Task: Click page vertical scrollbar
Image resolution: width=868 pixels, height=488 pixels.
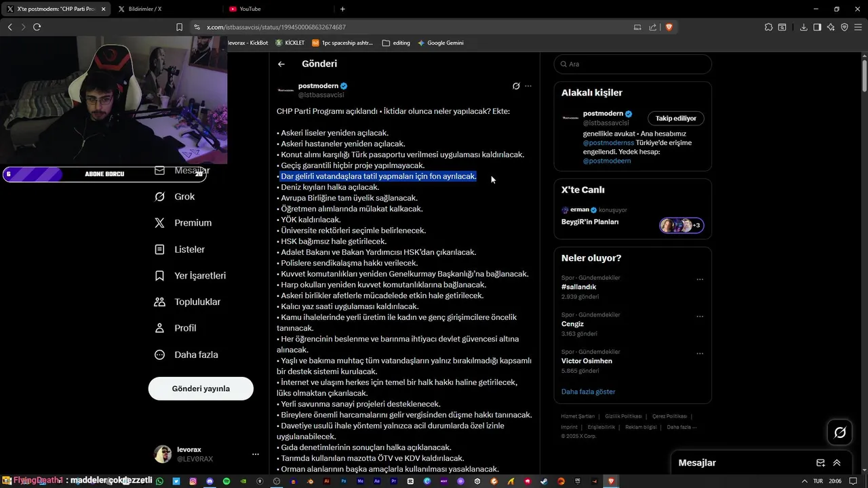Action: [864, 75]
